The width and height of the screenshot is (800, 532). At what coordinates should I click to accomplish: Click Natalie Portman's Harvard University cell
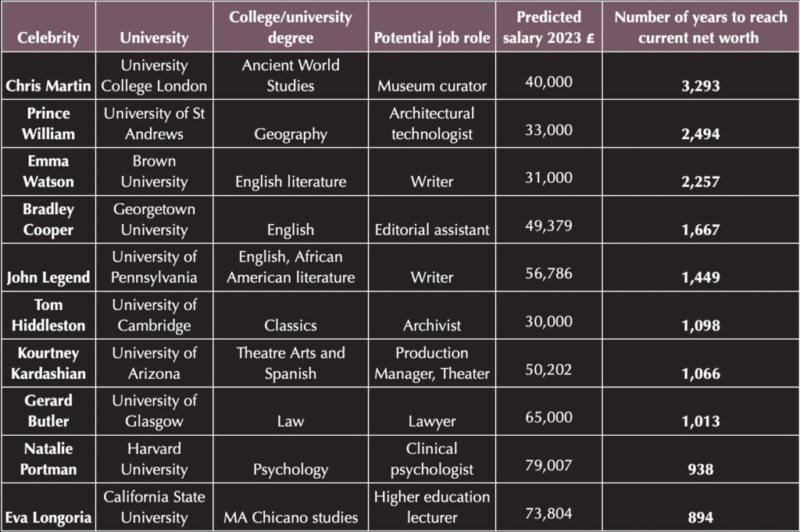(x=155, y=459)
